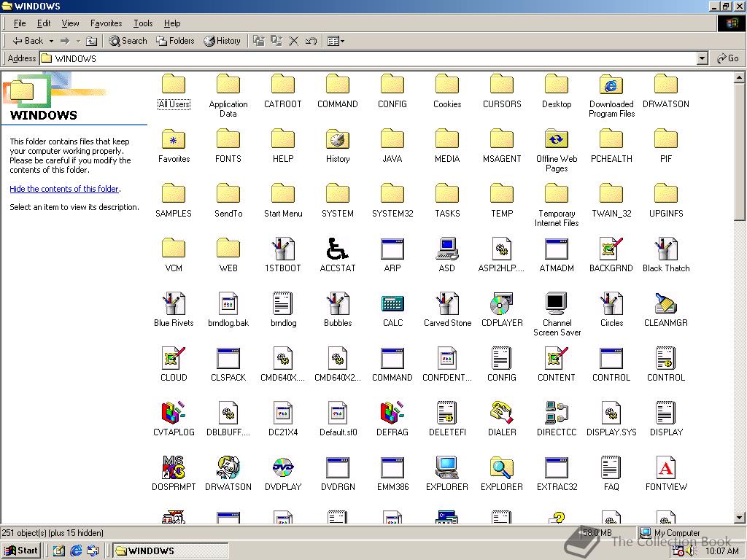This screenshot has width=747, height=560.
Task: Select the EMM386 program icon
Action: click(x=392, y=467)
